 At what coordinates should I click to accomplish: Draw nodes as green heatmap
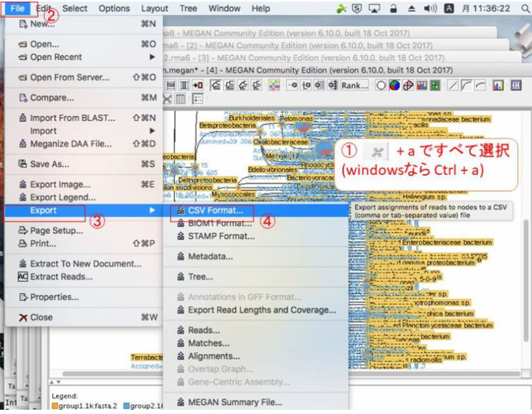click(x=435, y=86)
